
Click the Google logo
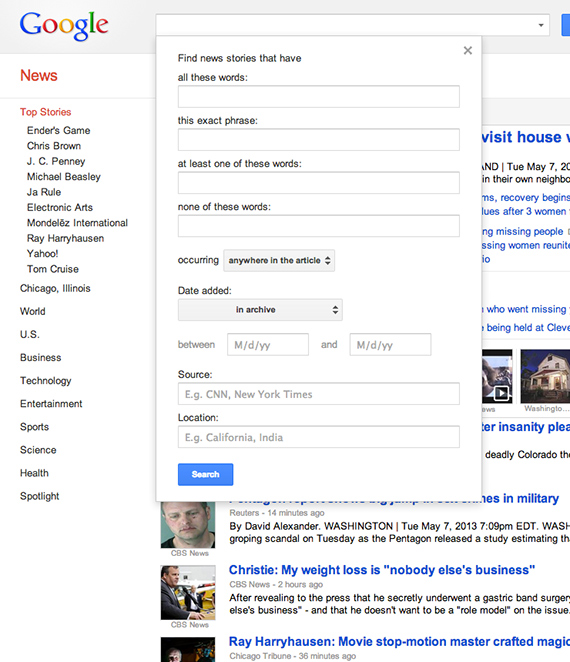(x=64, y=26)
